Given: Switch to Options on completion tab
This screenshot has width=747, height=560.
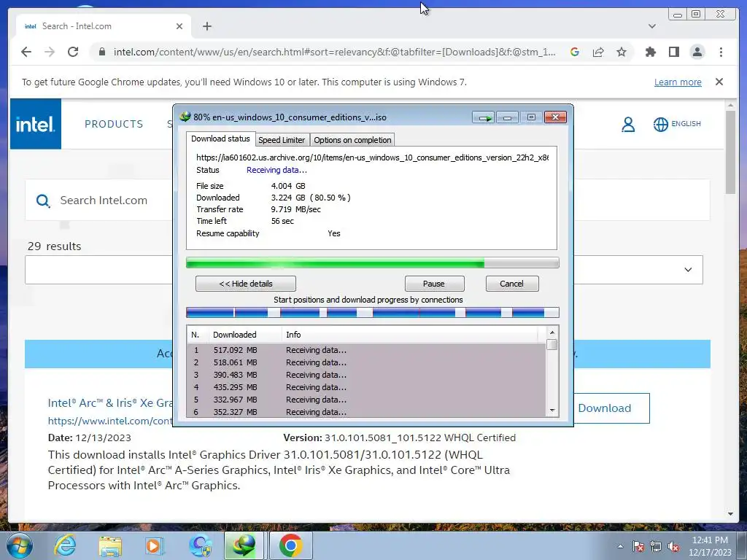Looking at the screenshot, I should coord(352,140).
